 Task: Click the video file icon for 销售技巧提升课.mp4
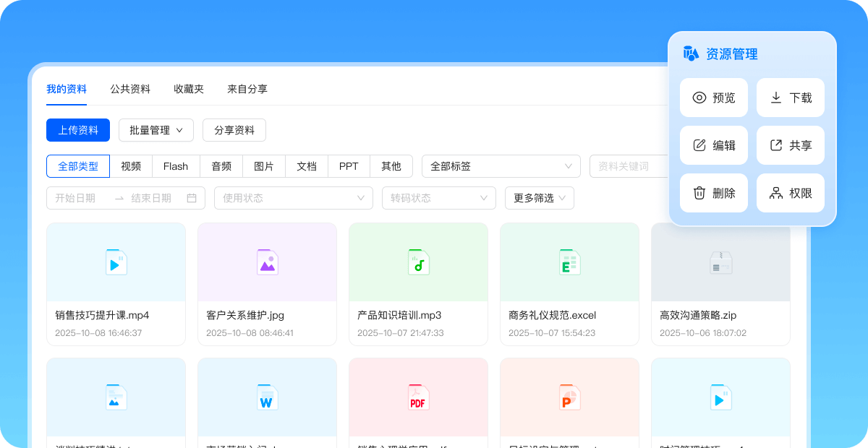(116, 262)
